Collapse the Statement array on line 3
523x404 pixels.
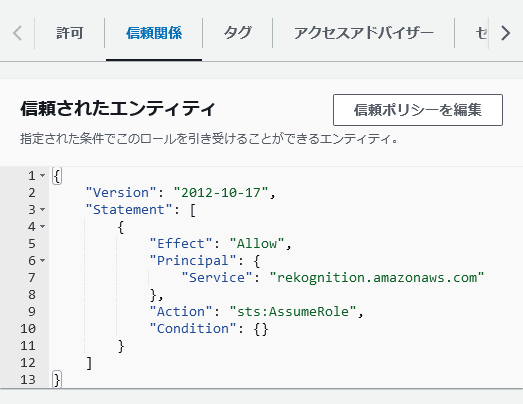click(x=42, y=210)
